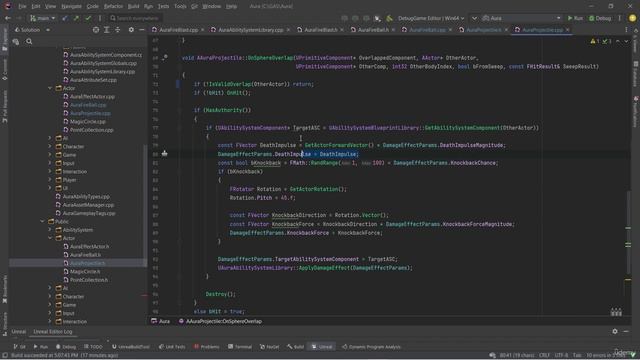This screenshot has height=360, width=640.
Task: Click the Git update project icon
Action: tap(64, 18)
